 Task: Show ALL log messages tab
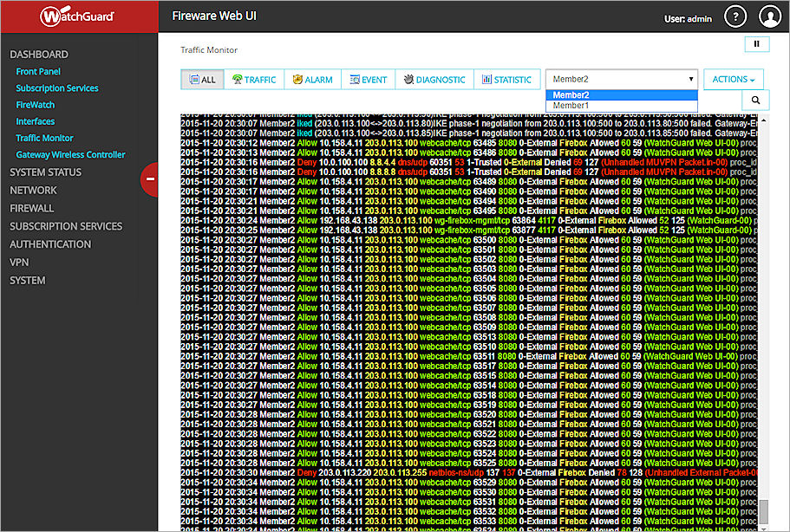203,80
